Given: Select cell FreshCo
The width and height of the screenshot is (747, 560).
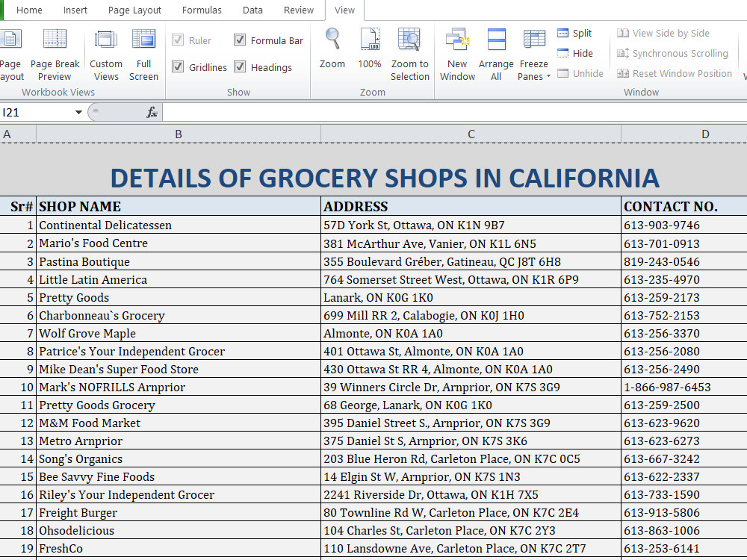Looking at the screenshot, I should coord(179,549).
